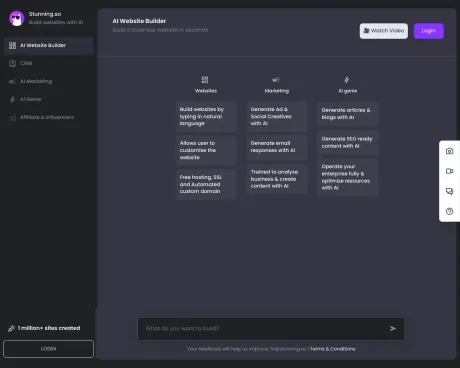Image resolution: width=460 pixels, height=368 pixels.
Task: Click the 'Websites' column heading text
Action: click(206, 91)
